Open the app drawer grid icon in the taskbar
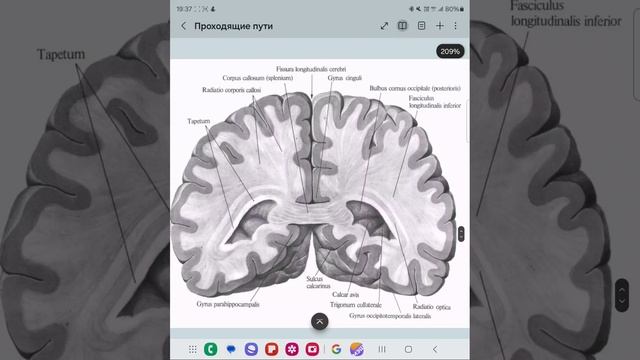 click(193, 349)
